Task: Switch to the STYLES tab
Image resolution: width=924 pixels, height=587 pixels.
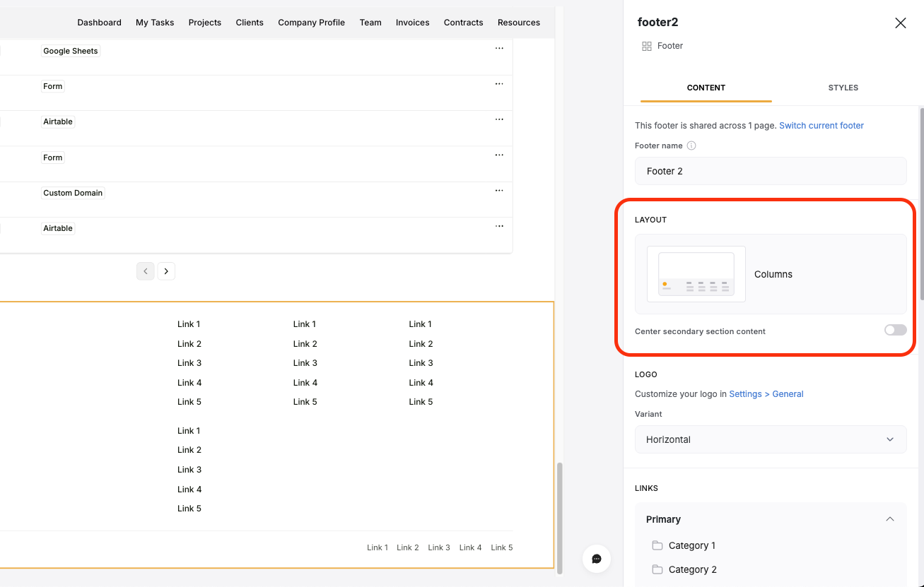Action: [843, 88]
